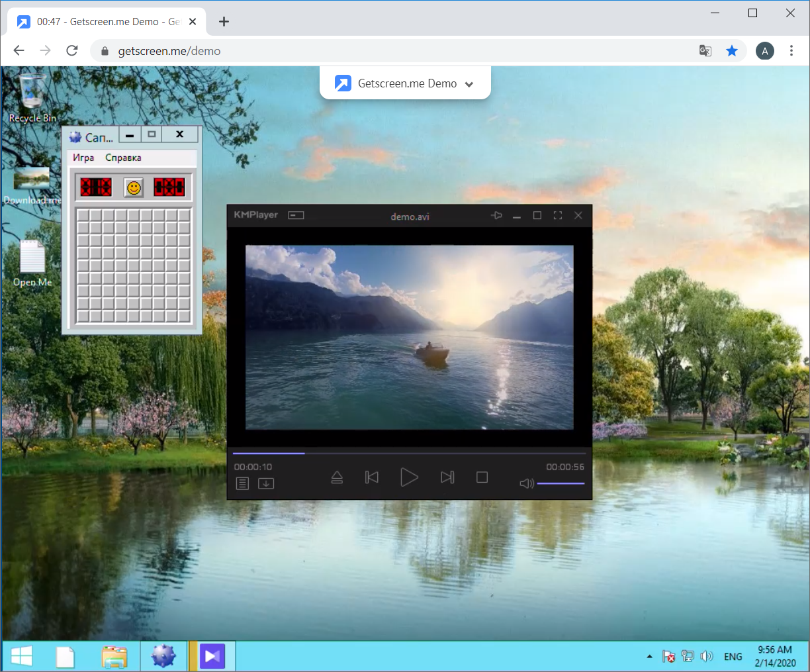Open the Справка menu in Minesweeper
The width and height of the screenshot is (810, 672).
click(x=123, y=158)
